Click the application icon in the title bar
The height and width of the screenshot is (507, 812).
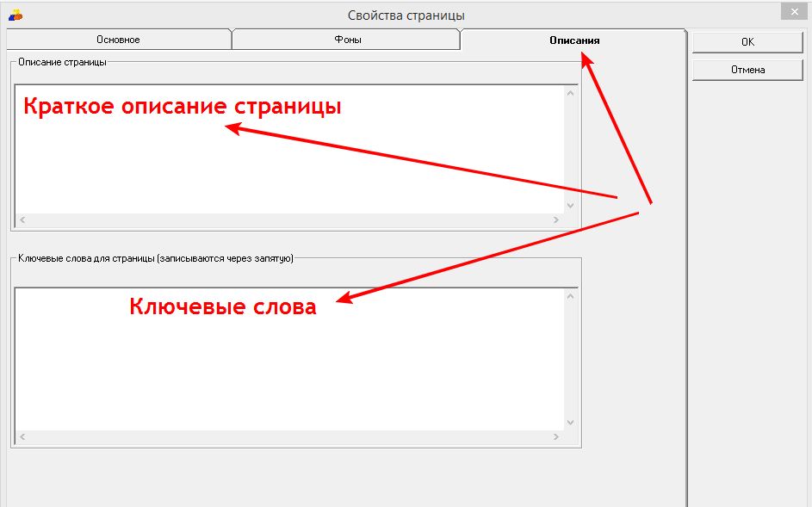click(x=15, y=14)
